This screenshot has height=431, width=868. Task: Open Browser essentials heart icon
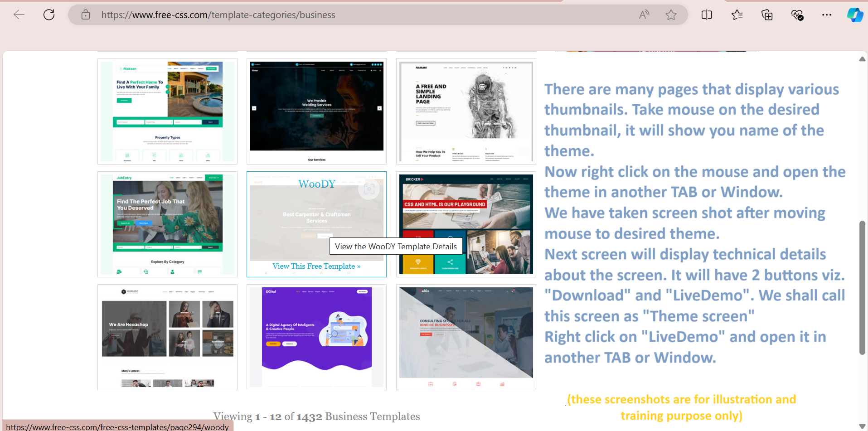click(797, 15)
